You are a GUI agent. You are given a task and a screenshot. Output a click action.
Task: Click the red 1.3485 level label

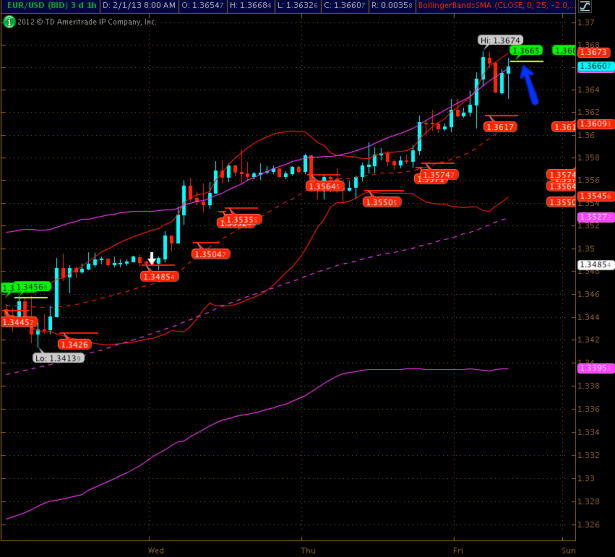click(158, 276)
